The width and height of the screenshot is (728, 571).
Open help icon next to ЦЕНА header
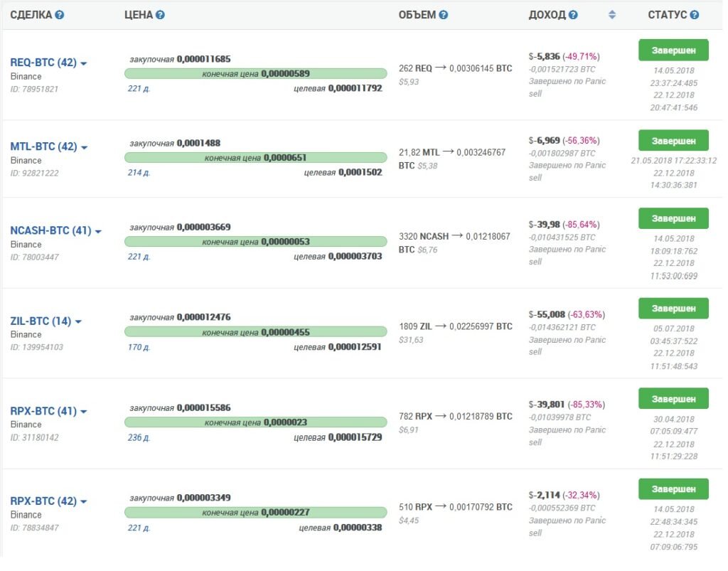click(x=160, y=15)
